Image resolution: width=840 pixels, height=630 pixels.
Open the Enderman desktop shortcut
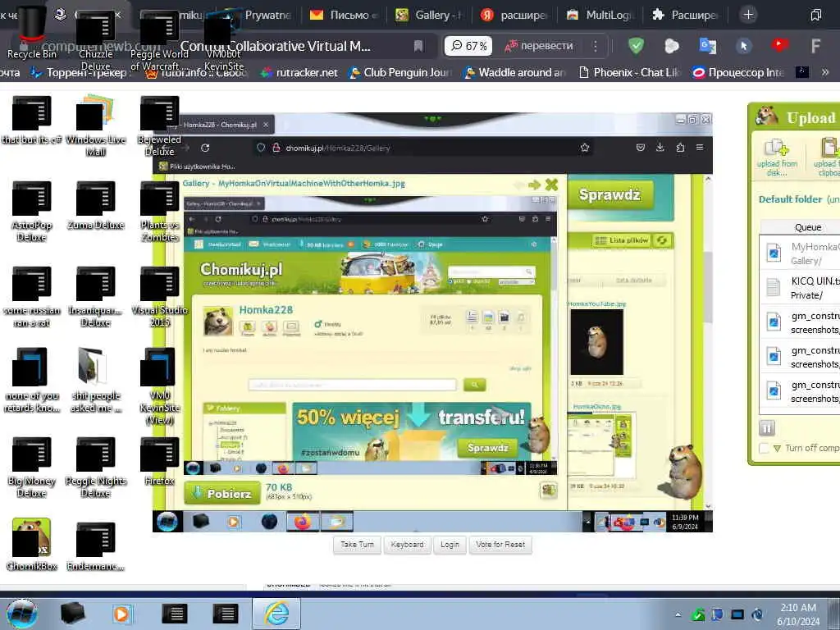coord(95,546)
